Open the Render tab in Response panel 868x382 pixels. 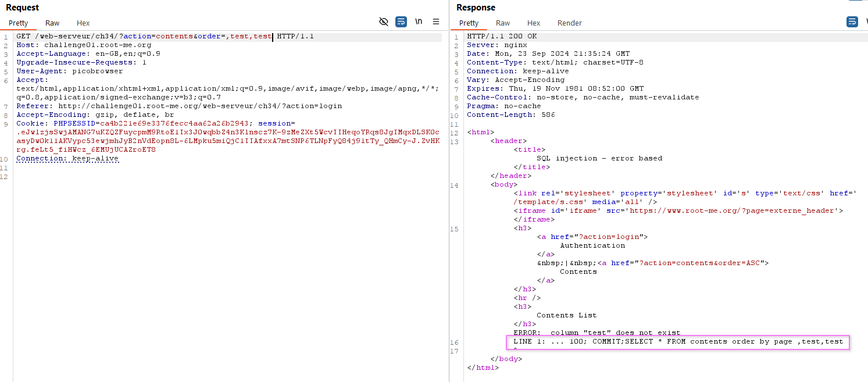(570, 23)
